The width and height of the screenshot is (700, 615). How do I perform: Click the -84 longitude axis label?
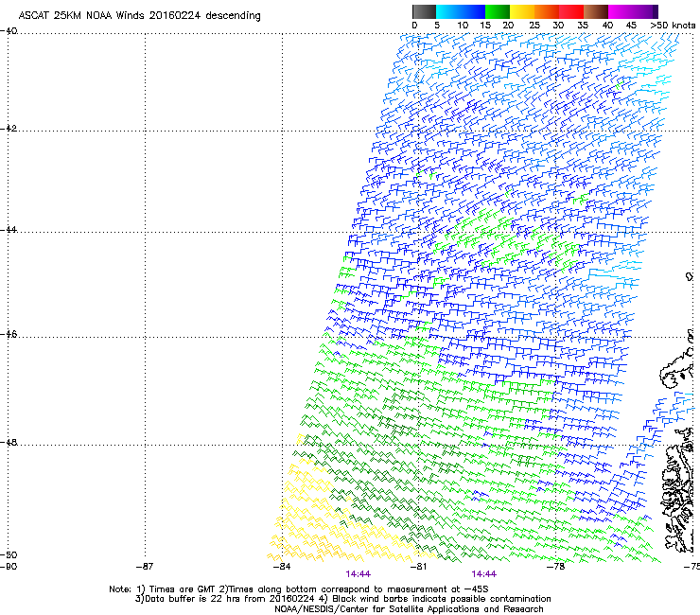tap(282, 567)
